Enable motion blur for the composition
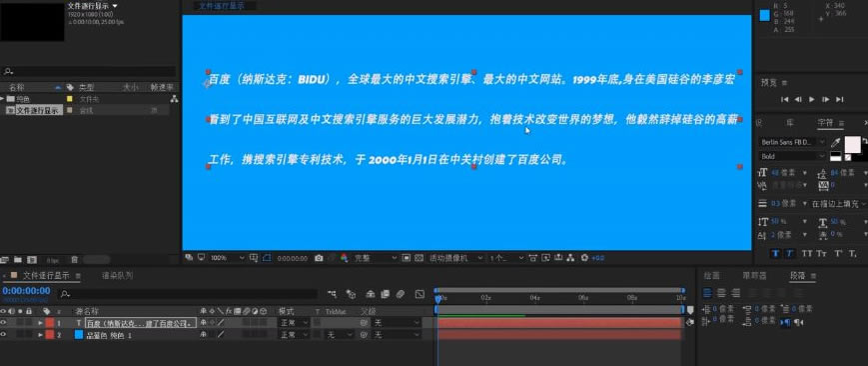Viewport: 868px width, 366px height. [400, 293]
